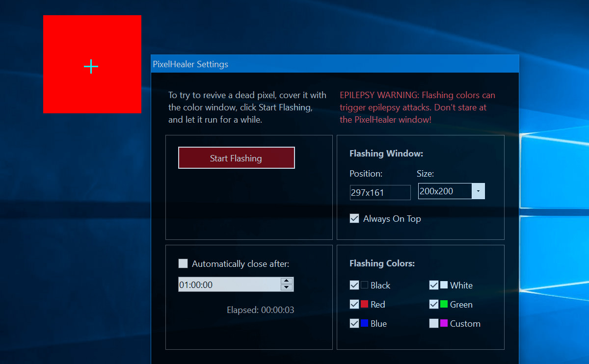Click the magenta Custom color swatch

pos(444,323)
